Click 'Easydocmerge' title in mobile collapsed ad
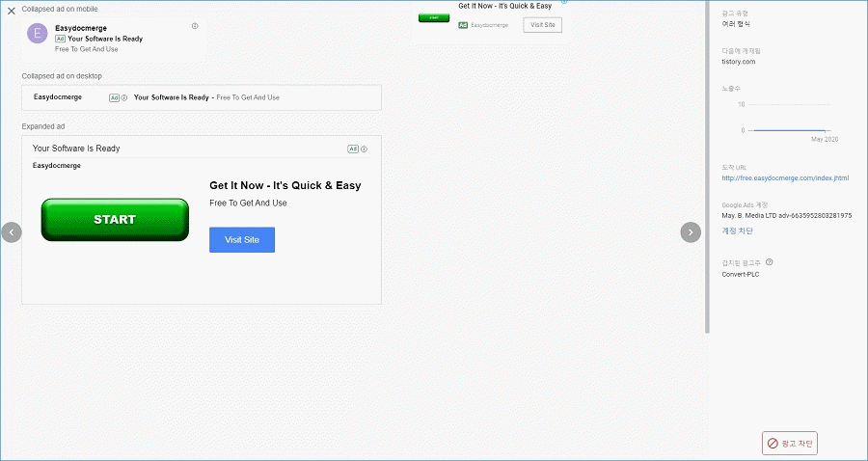The width and height of the screenshot is (868, 461). coord(81,28)
